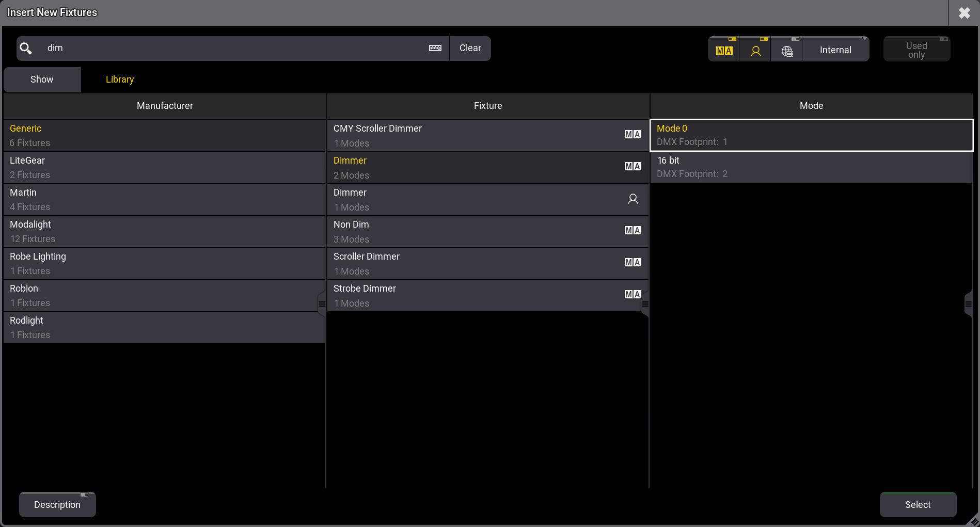
Task: Select the LiteGear manufacturer
Action: 165,167
